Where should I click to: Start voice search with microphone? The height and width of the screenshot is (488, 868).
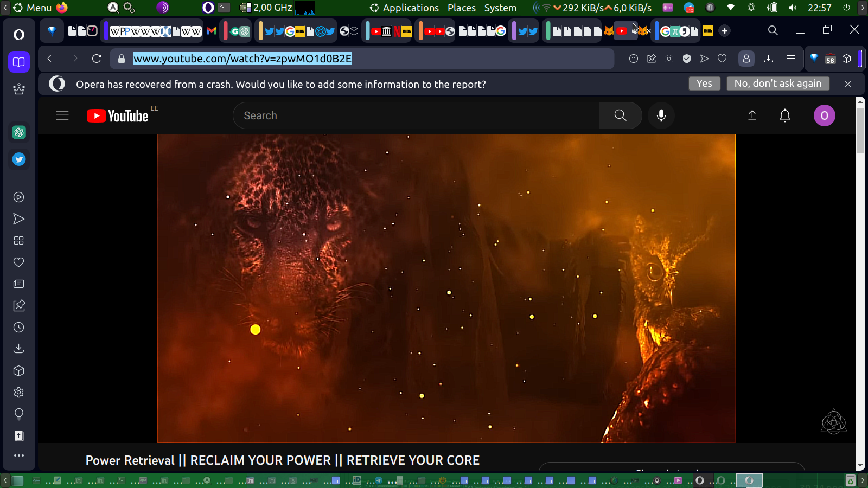661,115
